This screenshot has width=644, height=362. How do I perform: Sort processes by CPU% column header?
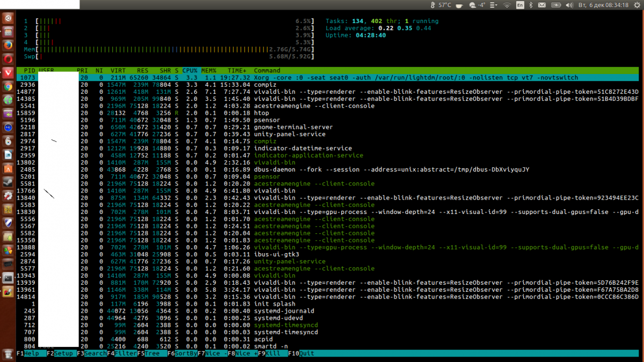(190, 70)
